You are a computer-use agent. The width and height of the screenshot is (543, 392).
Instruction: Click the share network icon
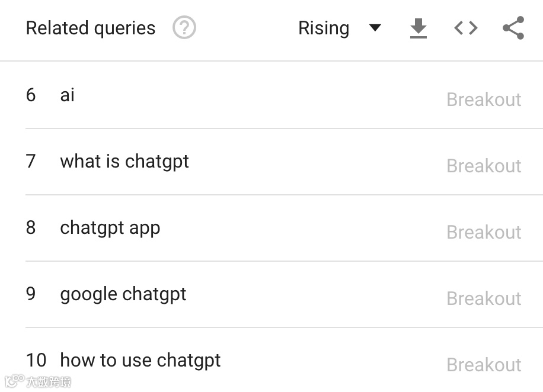pyautogui.click(x=512, y=27)
